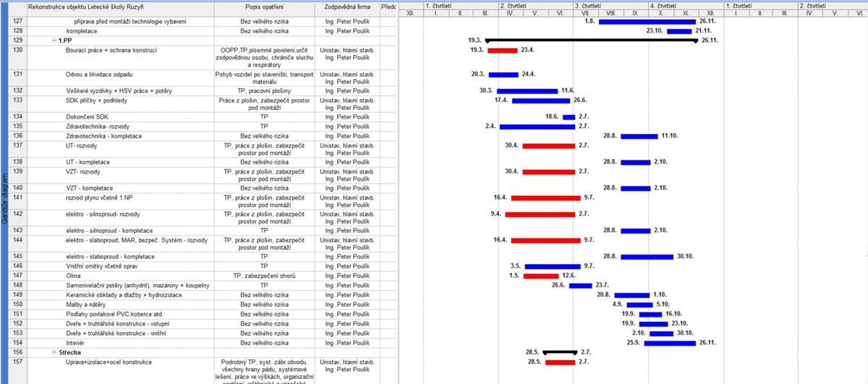Select task 'kompletace' in row 128
This screenshot has width=868, height=384.
81,32
